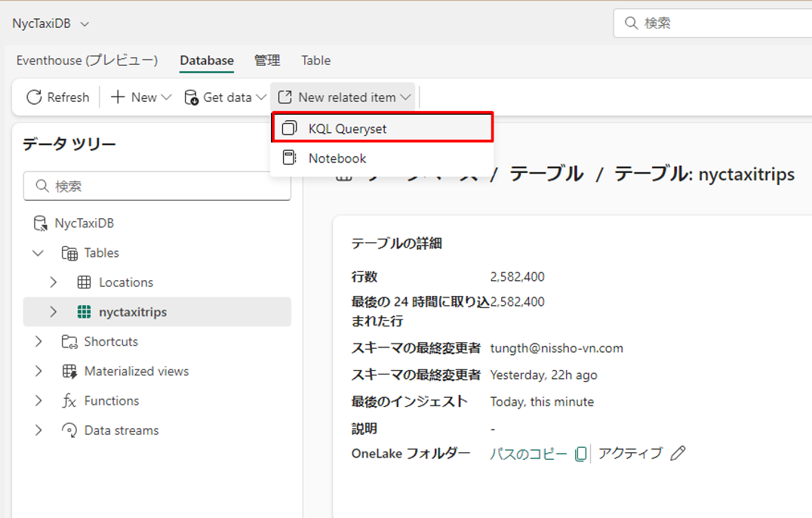Switch to the Eventhouse (プレビュー) tab
812x518 pixels.
[x=87, y=60]
